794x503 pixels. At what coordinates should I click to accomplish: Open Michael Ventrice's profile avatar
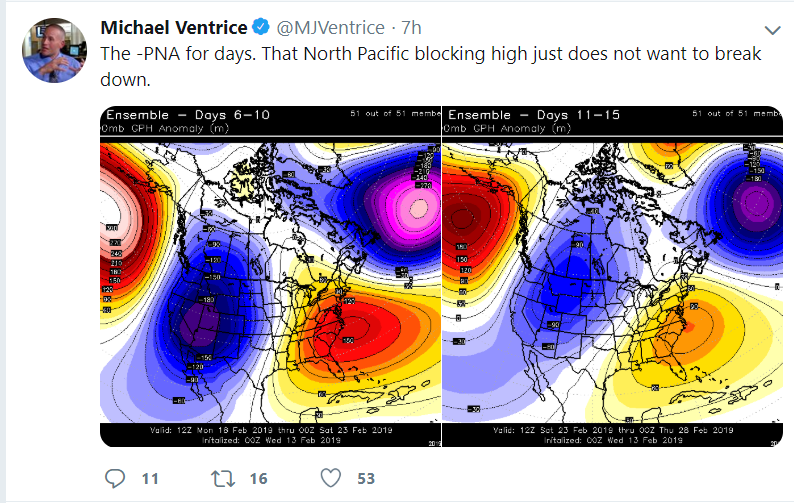click(x=52, y=48)
